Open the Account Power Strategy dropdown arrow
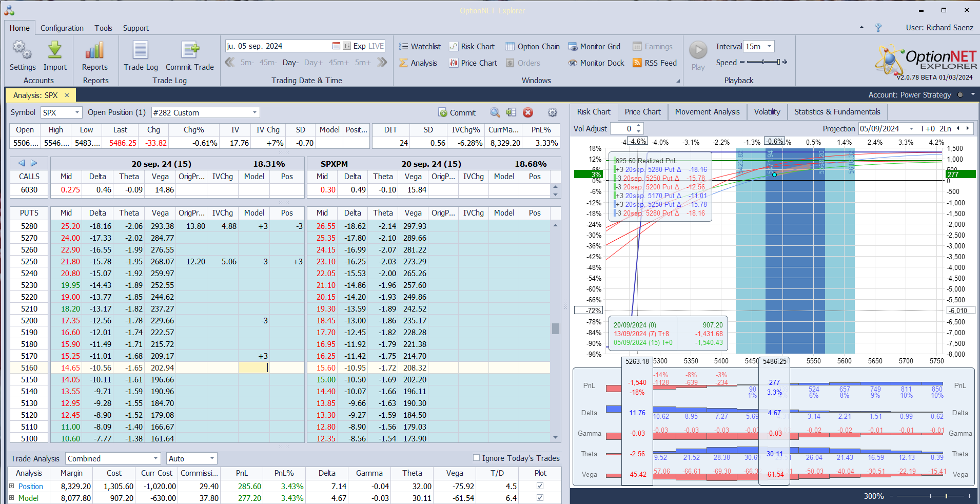The height and width of the screenshot is (504, 980). click(x=972, y=94)
